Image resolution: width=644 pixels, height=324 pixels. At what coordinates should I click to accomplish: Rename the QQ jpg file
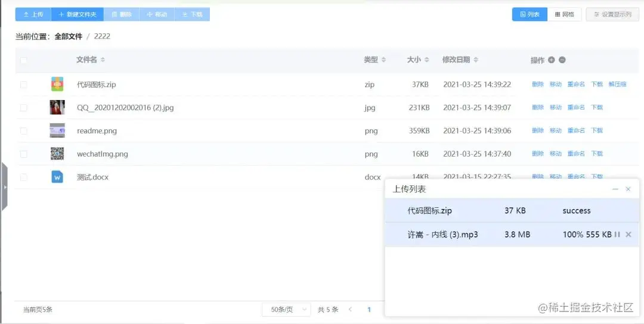click(x=576, y=107)
